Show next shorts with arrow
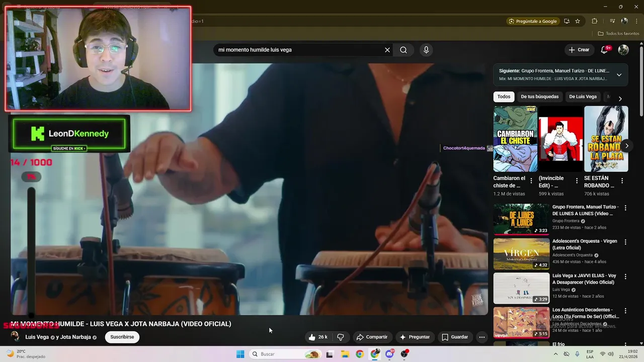The width and height of the screenshot is (644, 362). coord(626,146)
